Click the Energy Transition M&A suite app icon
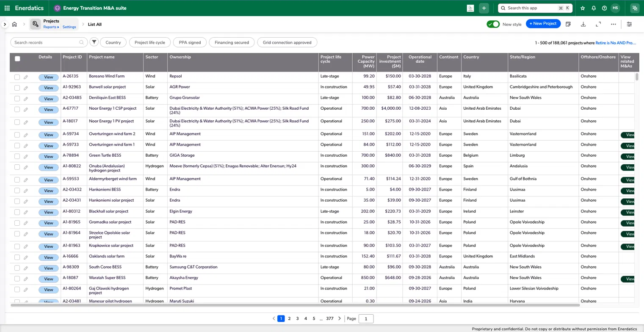 point(57,8)
